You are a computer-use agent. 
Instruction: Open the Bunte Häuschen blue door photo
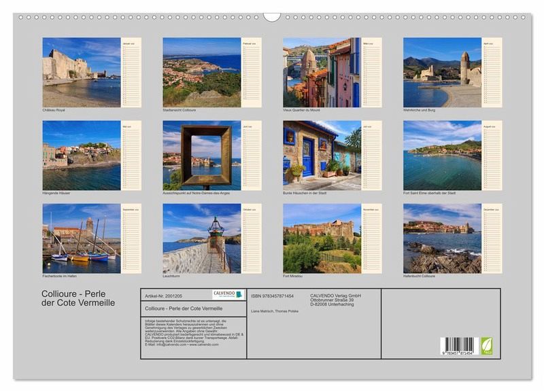tap(322, 156)
